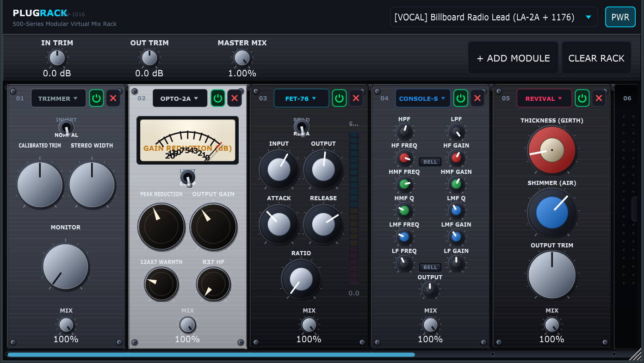Screen dimensions: 644x363
Task: Click the RATIO knob on FET-76
Action: pos(301,279)
